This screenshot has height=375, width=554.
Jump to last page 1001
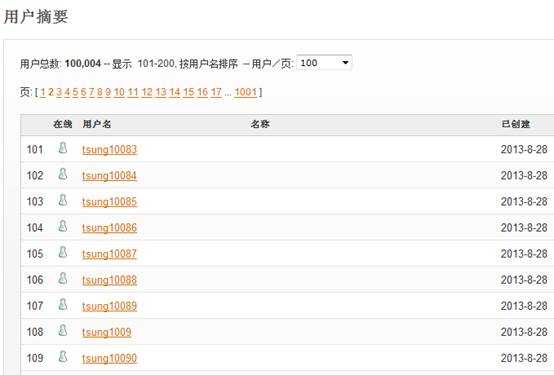click(x=246, y=92)
